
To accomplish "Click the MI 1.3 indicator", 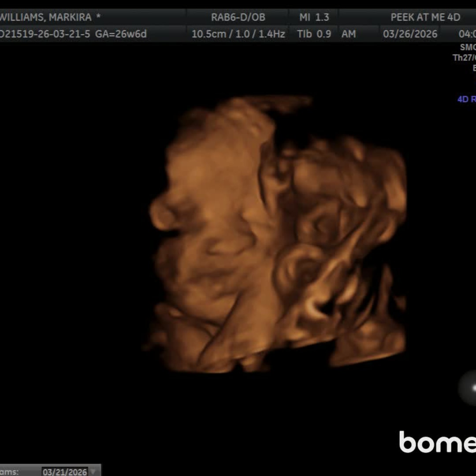I will 314,17.
